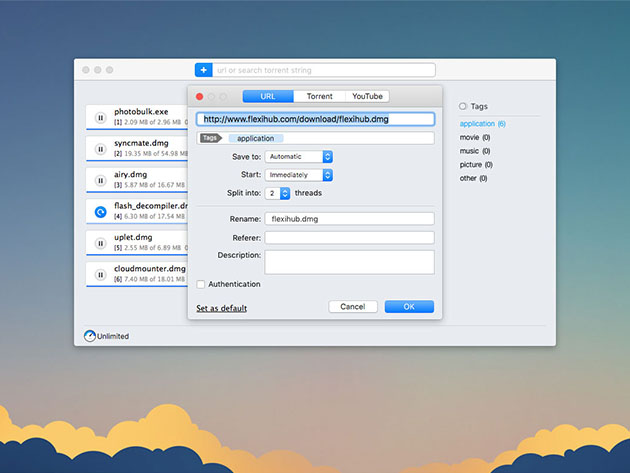Switch to the Torrent tab
Image resolution: width=630 pixels, height=473 pixels.
coord(319,97)
